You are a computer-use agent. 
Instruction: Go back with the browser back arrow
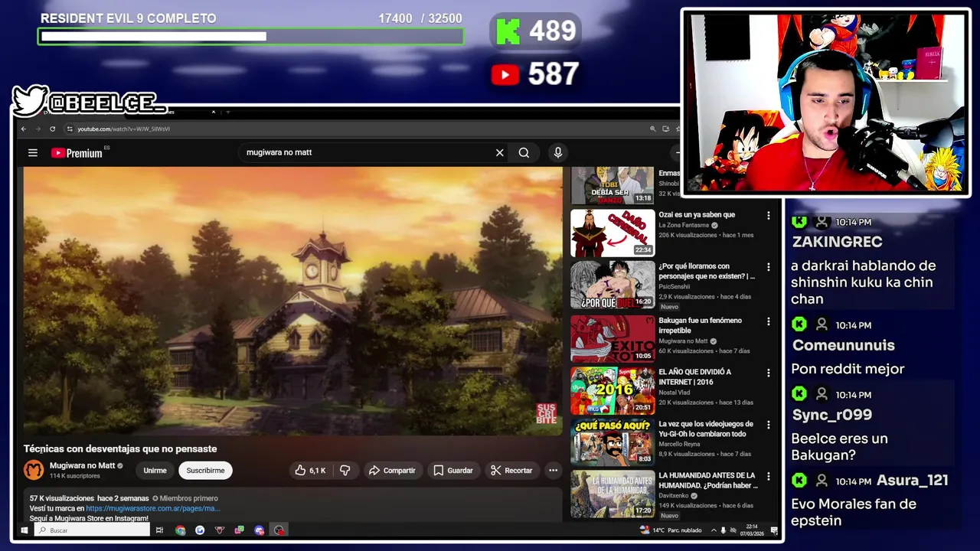click(x=24, y=129)
